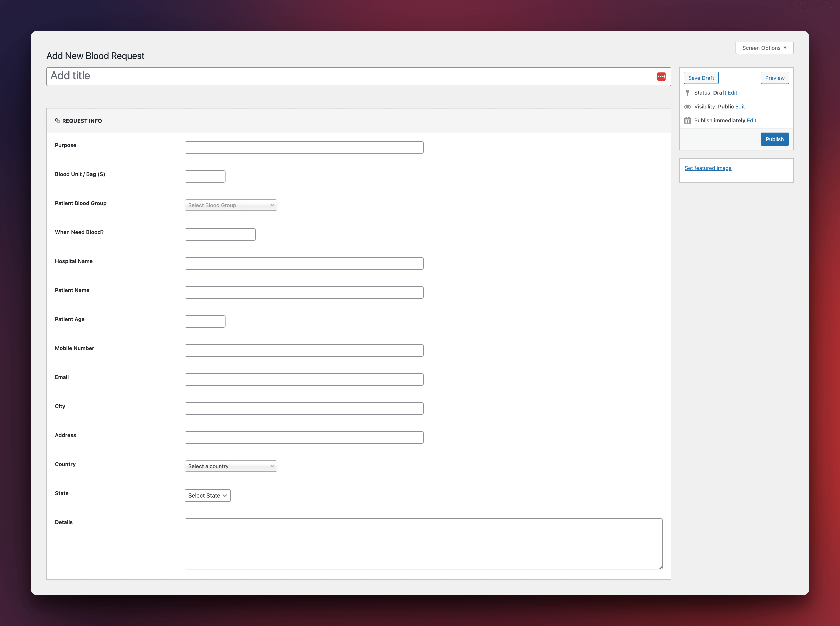Image resolution: width=840 pixels, height=626 pixels.
Task: Click Set featured image link
Action: coord(708,168)
